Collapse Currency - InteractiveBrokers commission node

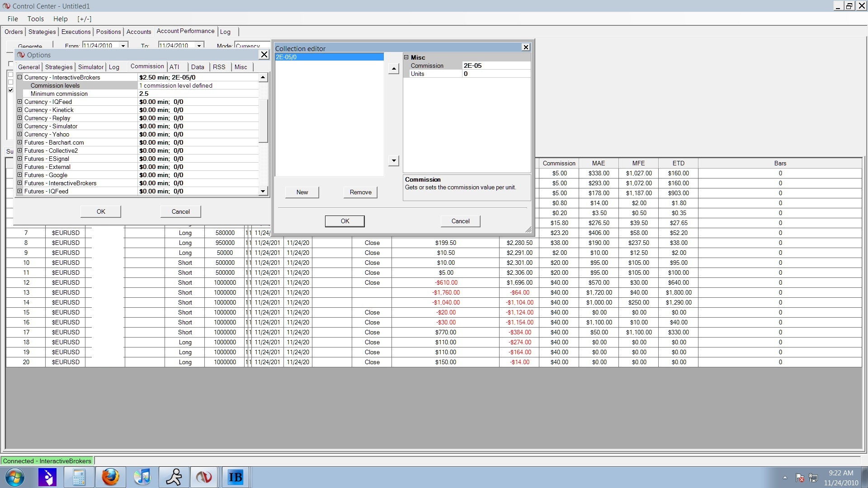pos(20,77)
